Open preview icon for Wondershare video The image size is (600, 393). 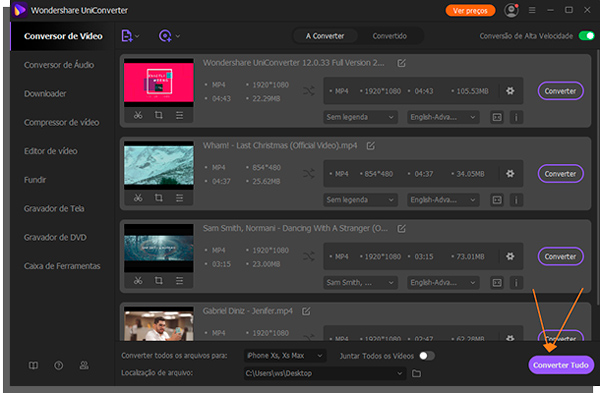pos(497,117)
